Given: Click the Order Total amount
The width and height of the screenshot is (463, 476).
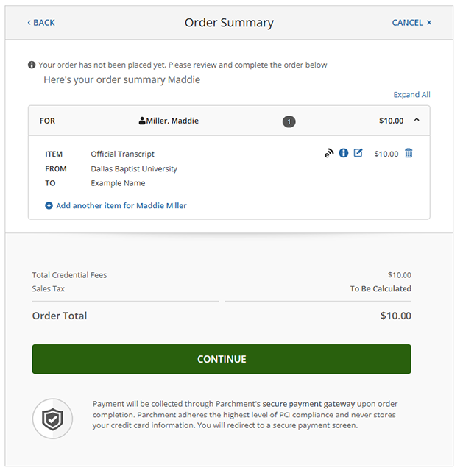Looking at the screenshot, I should pos(395,316).
